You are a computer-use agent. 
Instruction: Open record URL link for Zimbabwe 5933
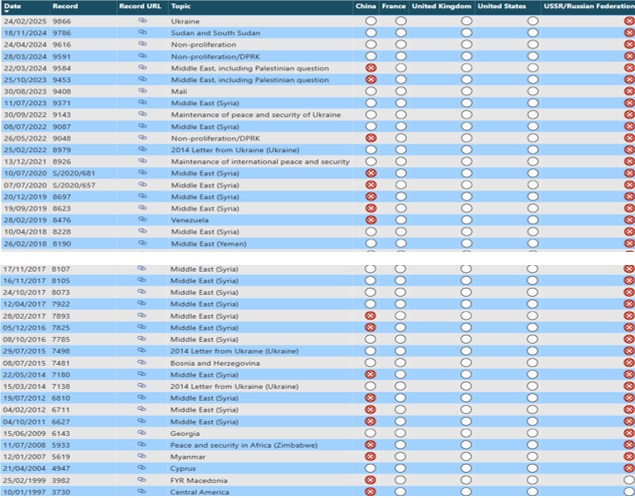[141, 445]
